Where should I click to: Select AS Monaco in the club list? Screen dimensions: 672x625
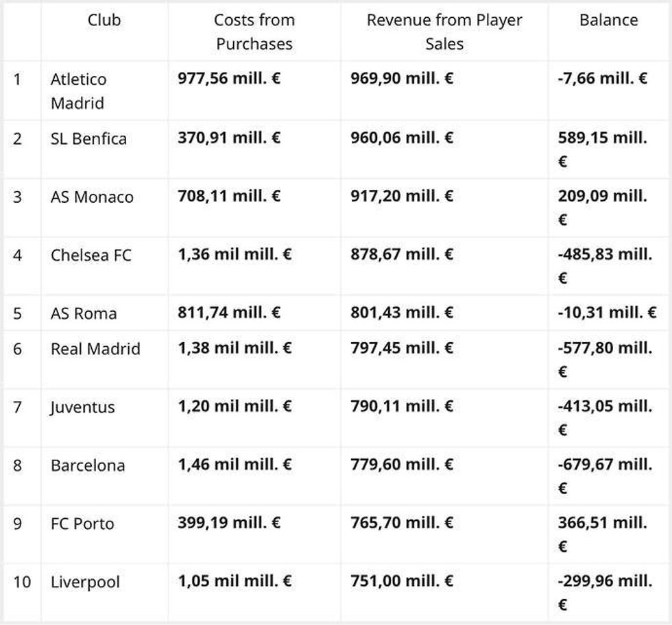(92, 197)
